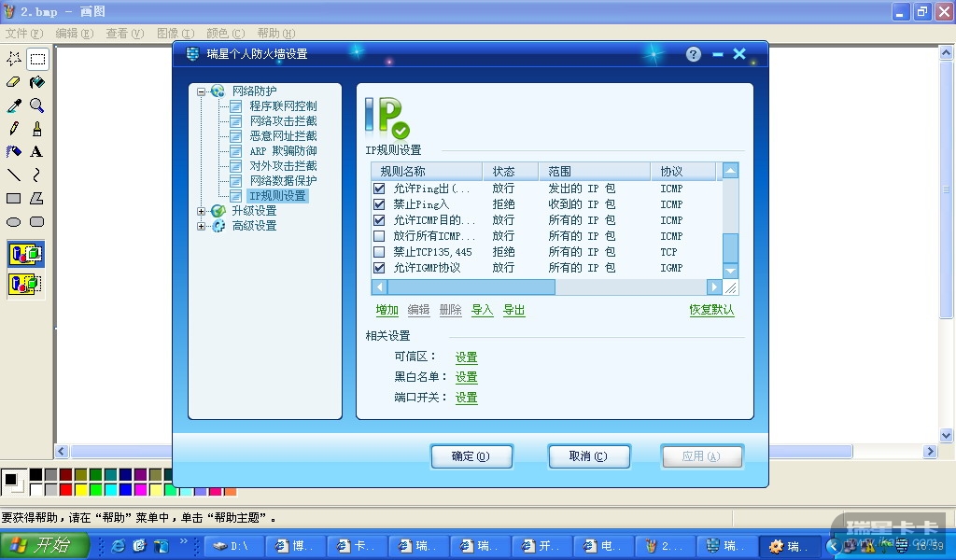The width and height of the screenshot is (956, 560).
Task: Click the 增加 link to add rule
Action: (387, 310)
